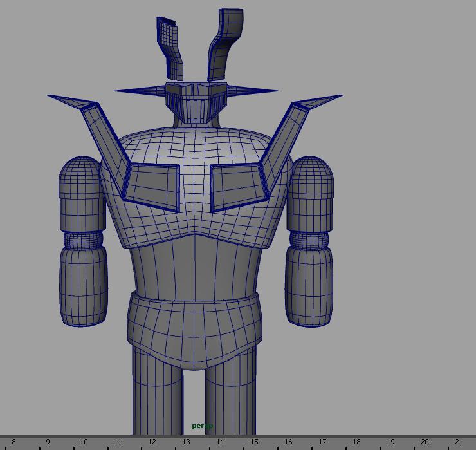476x450 pixels.
Task: Select the robot's abdomen torso mesh
Action: tap(194, 267)
